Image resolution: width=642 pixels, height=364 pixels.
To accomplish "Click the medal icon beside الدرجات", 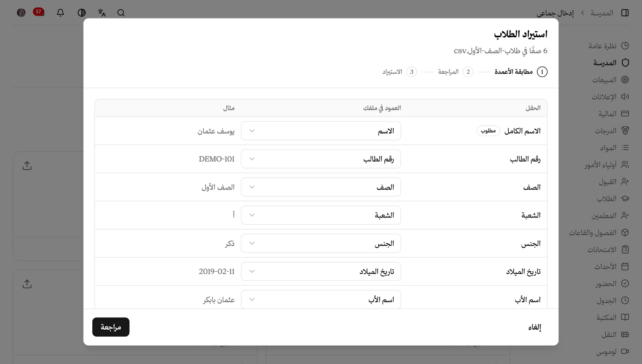I will point(625,131).
